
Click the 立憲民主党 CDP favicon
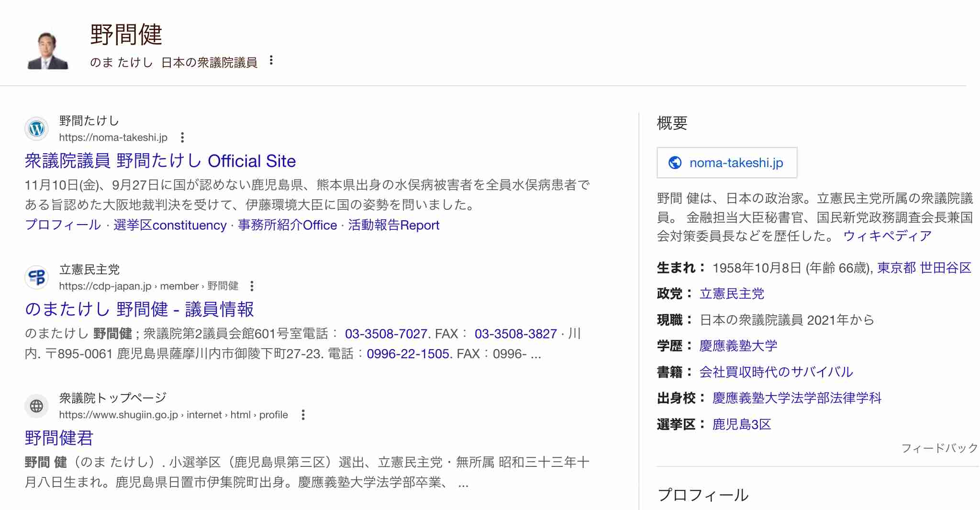pos(37,277)
